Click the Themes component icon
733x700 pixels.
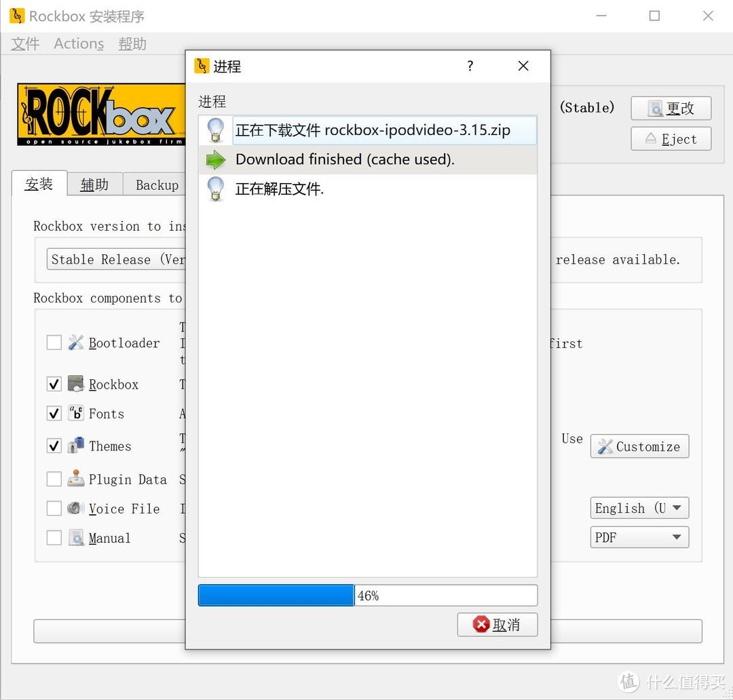75,445
